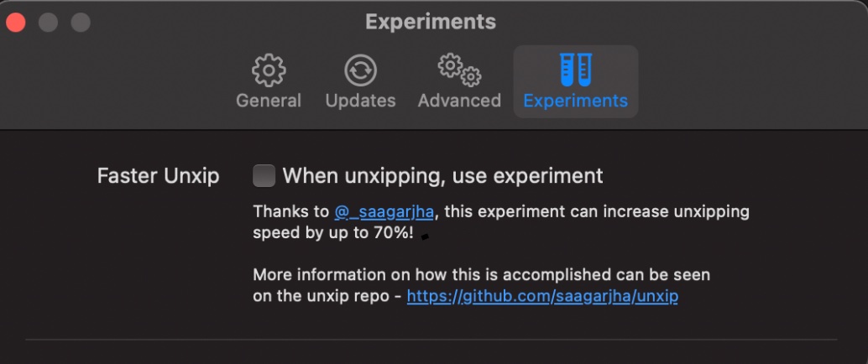Click the "More information" description line

(481, 274)
